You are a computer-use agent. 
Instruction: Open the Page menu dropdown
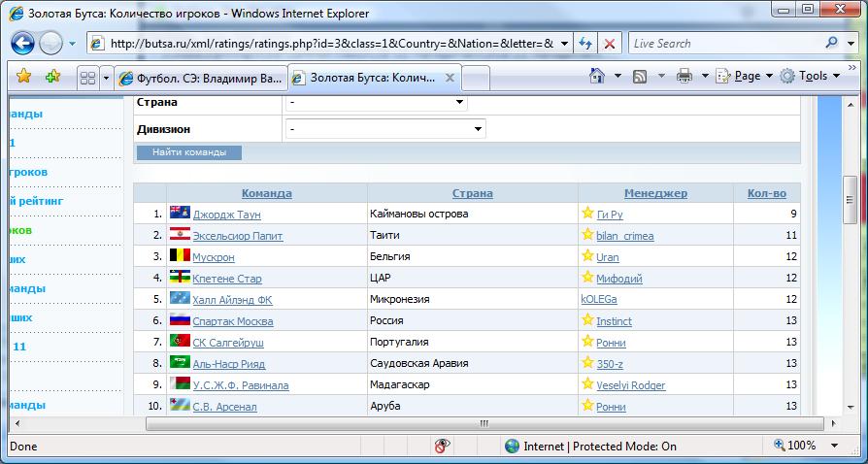746,76
